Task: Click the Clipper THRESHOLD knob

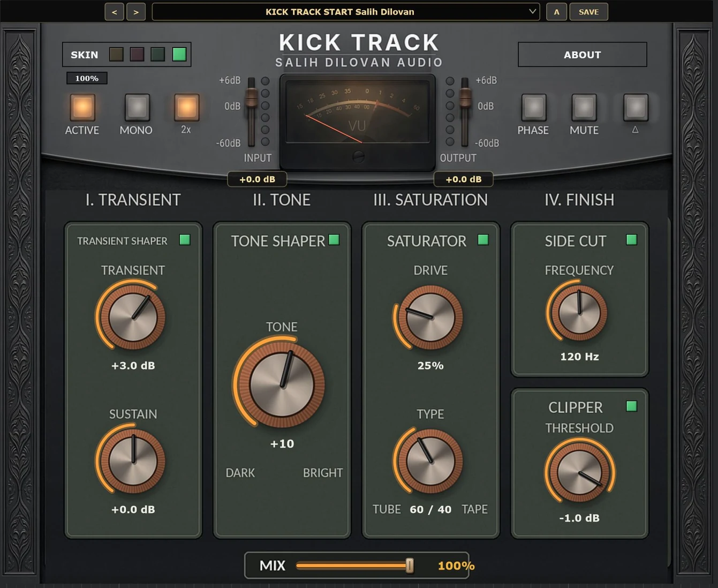Action: [579, 472]
